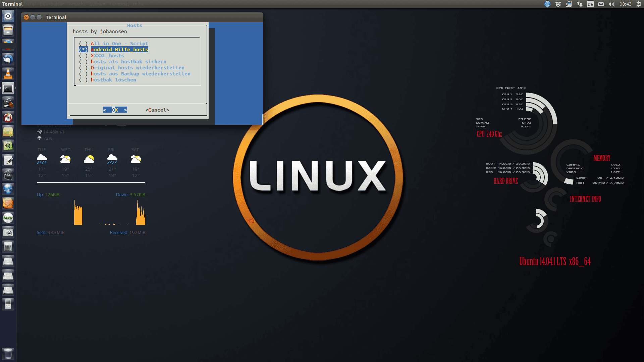This screenshot has height=362, width=644.
Task: Open the mail envelope indicator
Action: 601,4
